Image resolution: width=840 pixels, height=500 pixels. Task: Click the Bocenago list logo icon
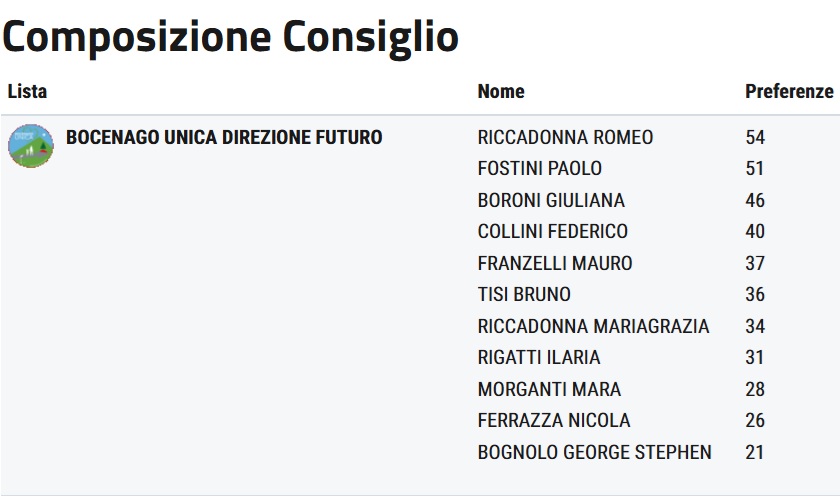[x=31, y=146]
